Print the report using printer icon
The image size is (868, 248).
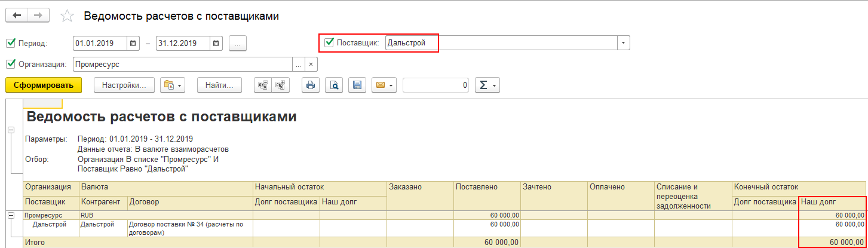pyautogui.click(x=310, y=85)
